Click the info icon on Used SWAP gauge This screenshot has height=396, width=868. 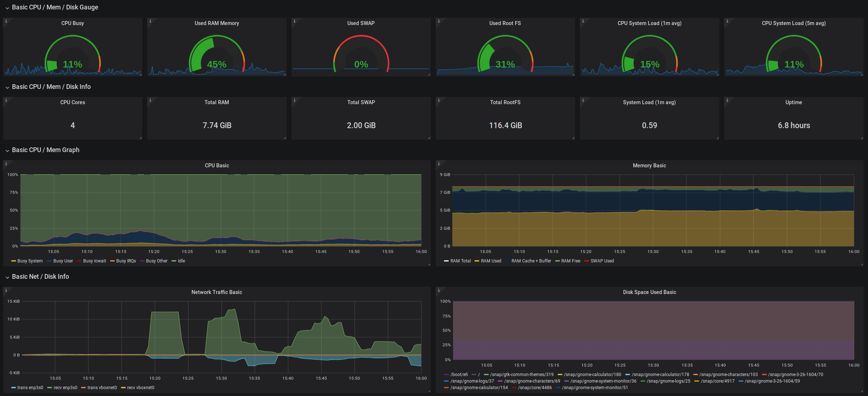[294, 21]
